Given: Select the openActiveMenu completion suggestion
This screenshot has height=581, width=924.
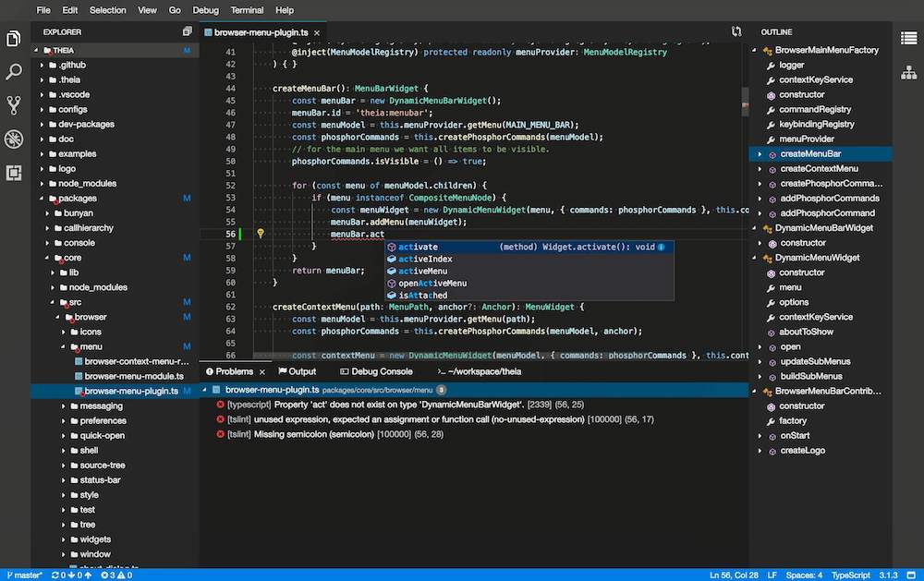Looking at the screenshot, I should (x=529, y=283).
